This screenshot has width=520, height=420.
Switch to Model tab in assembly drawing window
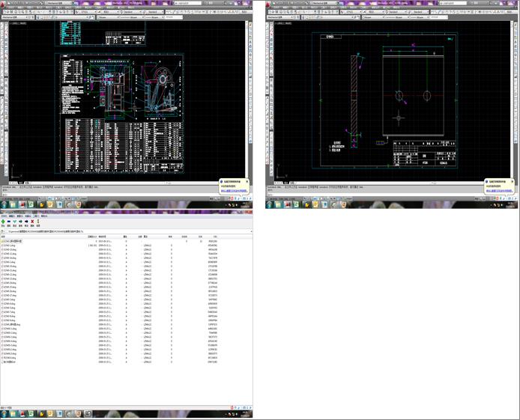20,183
